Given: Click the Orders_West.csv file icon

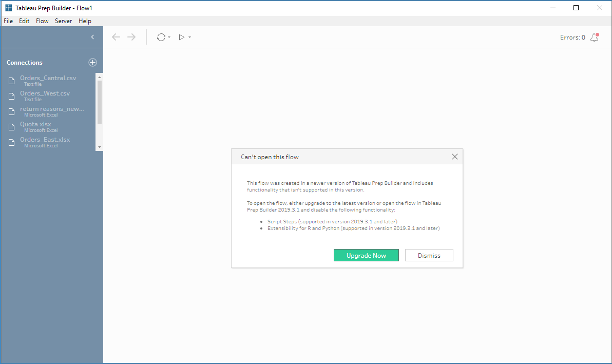Looking at the screenshot, I should [12, 96].
